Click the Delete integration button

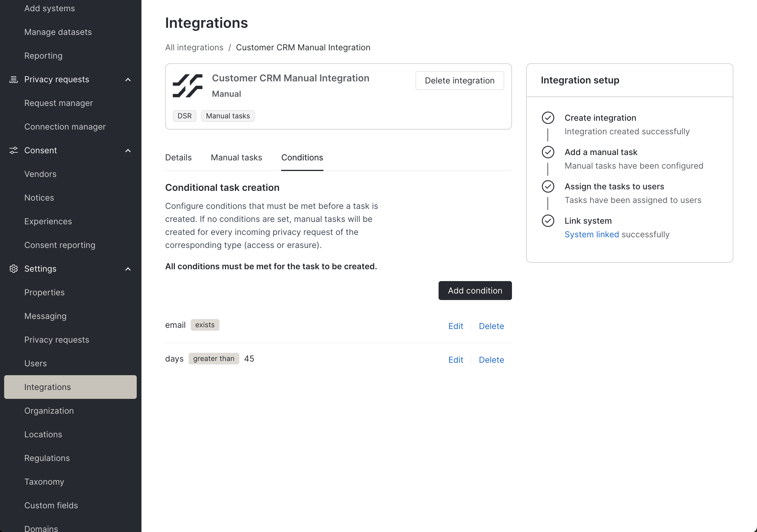pos(459,80)
